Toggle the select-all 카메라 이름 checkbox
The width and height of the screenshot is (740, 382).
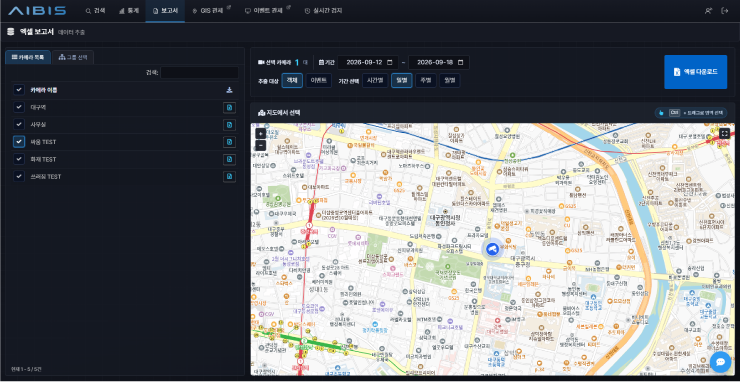click(x=19, y=90)
